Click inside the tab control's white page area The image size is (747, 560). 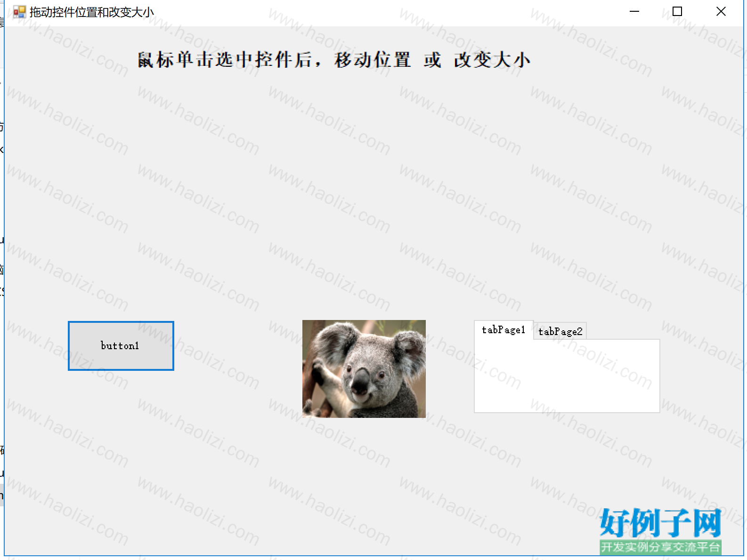(x=567, y=376)
